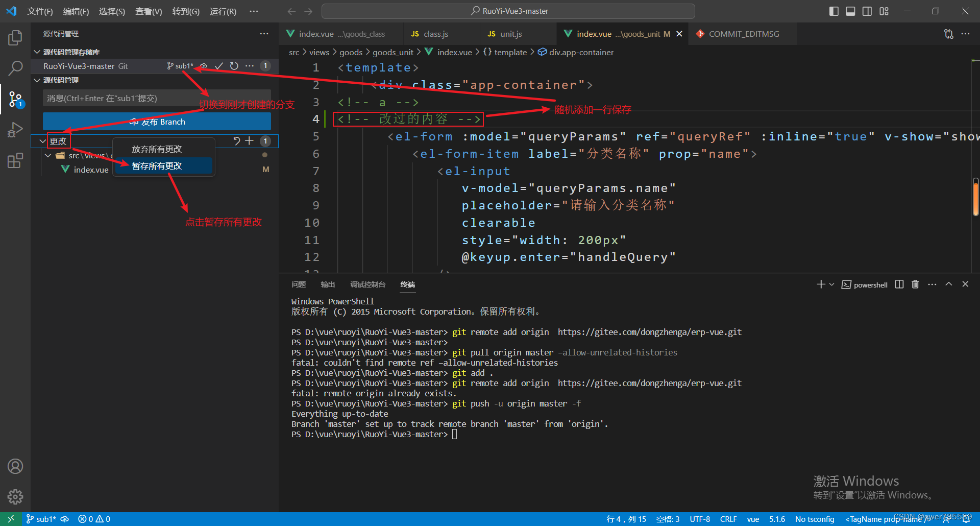The image size is (980, 526).
Task: Open editor more actions ellipsis
Action: 965,34
